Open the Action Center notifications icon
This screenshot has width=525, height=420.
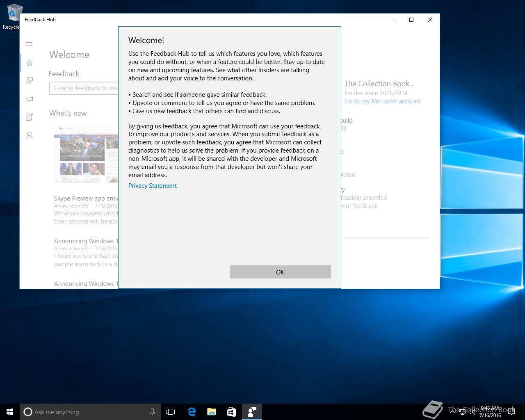[x=511, y=412]
